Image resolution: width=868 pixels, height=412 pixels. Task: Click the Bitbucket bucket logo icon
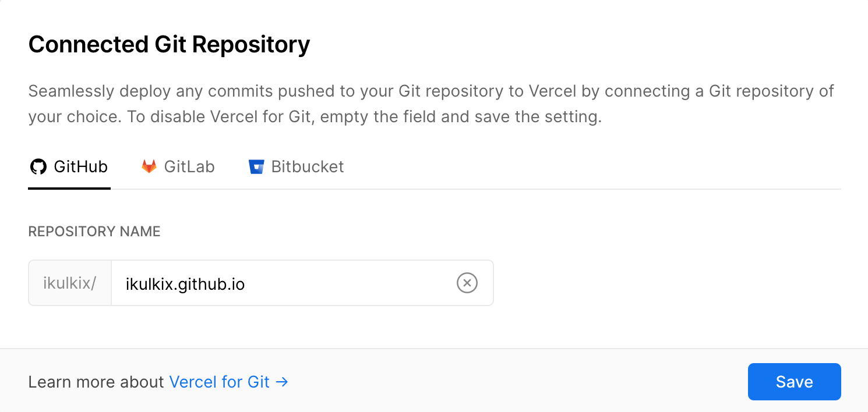coord(256,167)
